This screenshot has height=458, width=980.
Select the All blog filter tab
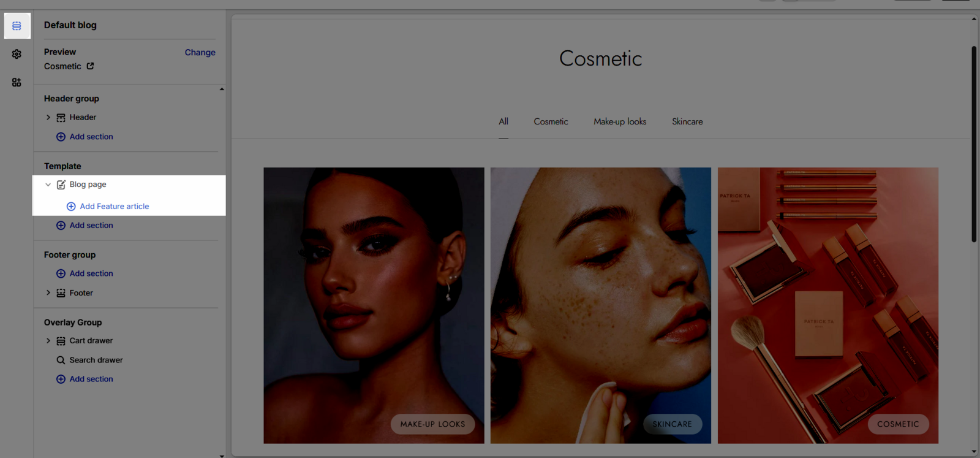click(503, 121)
